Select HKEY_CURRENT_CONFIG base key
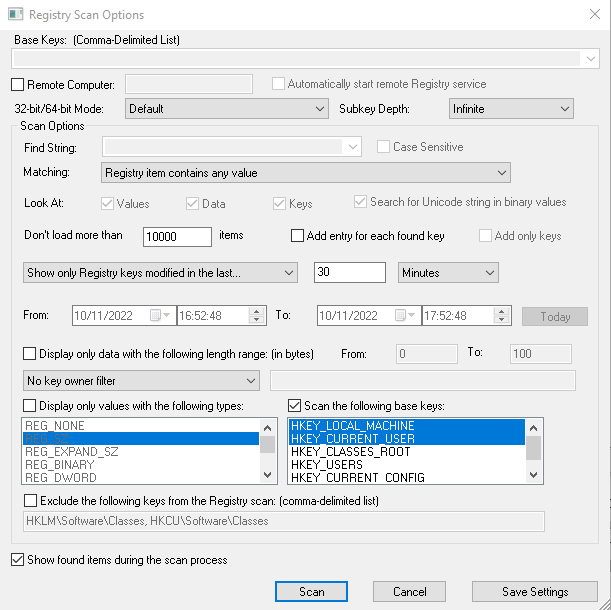 tap(407, 477)
